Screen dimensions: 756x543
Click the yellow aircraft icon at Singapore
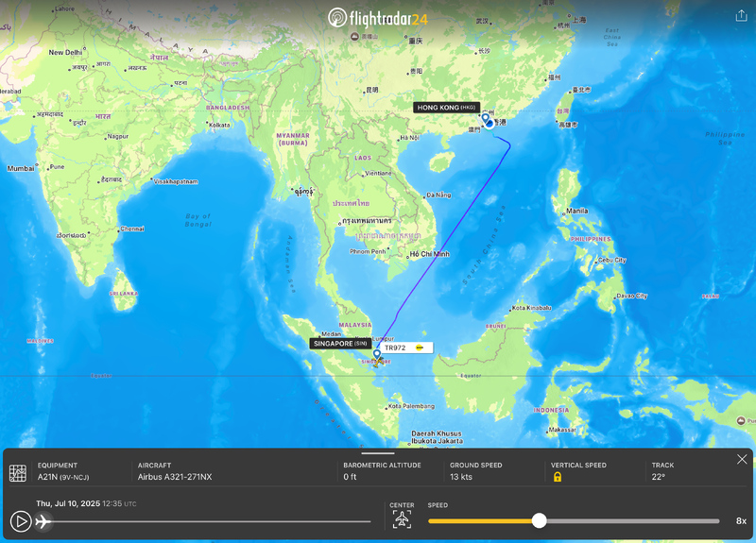coord(379,362)
